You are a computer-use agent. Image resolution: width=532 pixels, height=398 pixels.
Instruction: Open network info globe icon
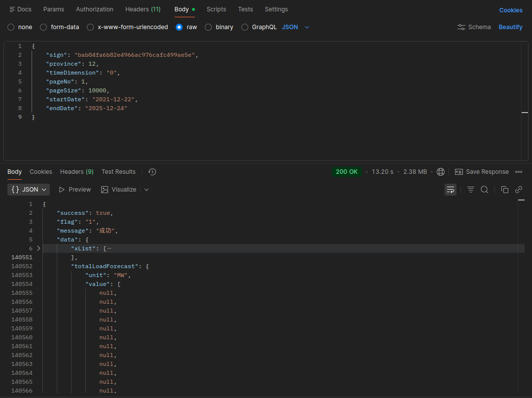pos(441,172)
